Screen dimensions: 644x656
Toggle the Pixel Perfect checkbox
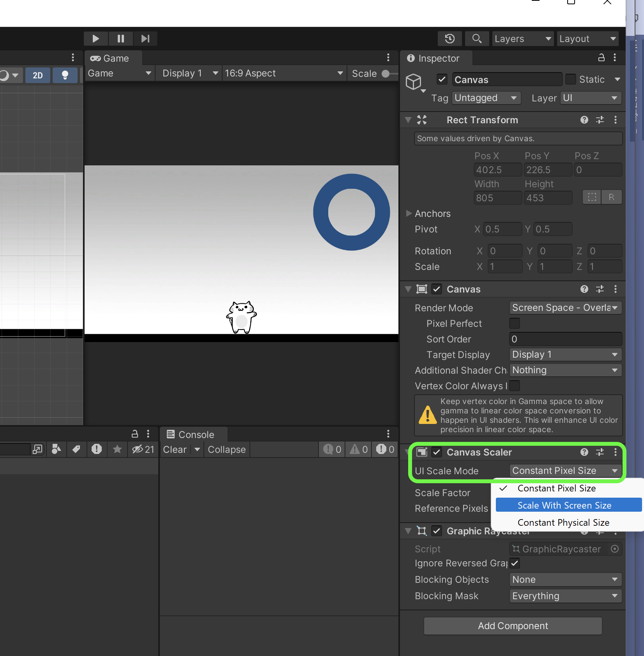514,323
